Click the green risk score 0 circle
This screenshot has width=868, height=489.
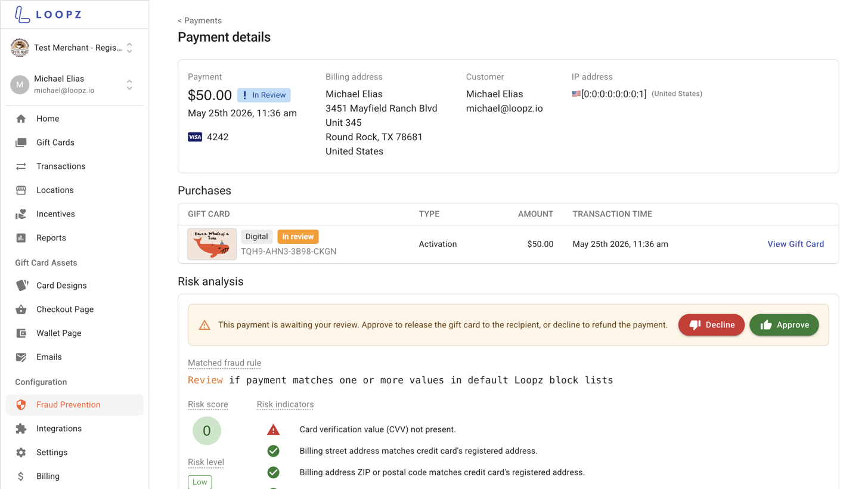[x=207, y=431]
